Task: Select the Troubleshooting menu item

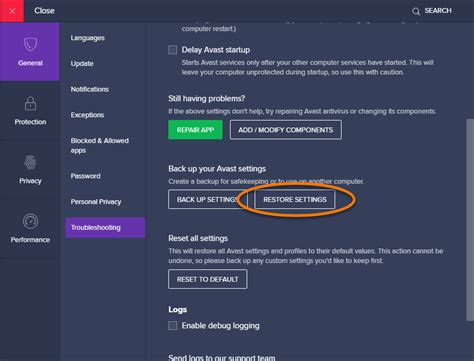Action: [x=105, y=228]
